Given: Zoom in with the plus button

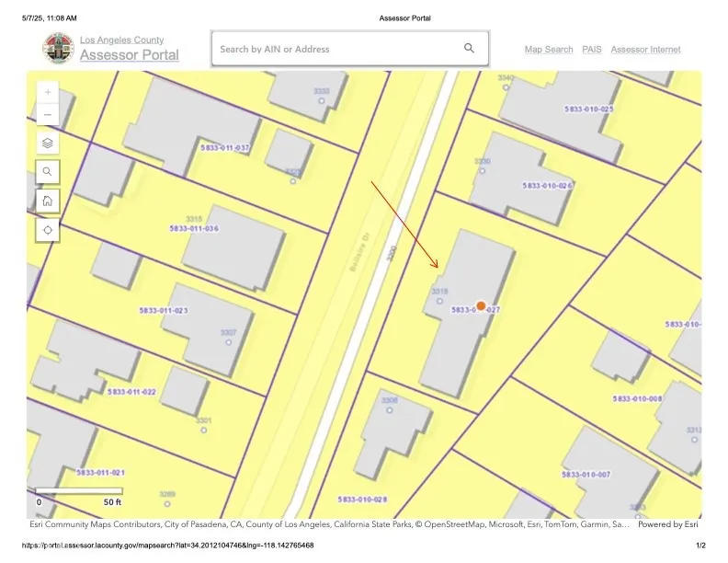Looking at the screenshot, I should tap(48, 92).
